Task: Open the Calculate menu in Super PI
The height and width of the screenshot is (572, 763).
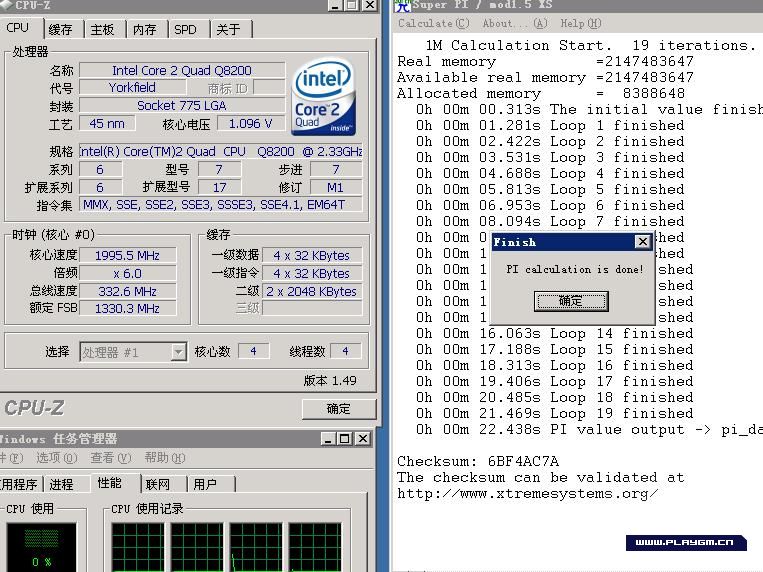Action: click(433, 23)
